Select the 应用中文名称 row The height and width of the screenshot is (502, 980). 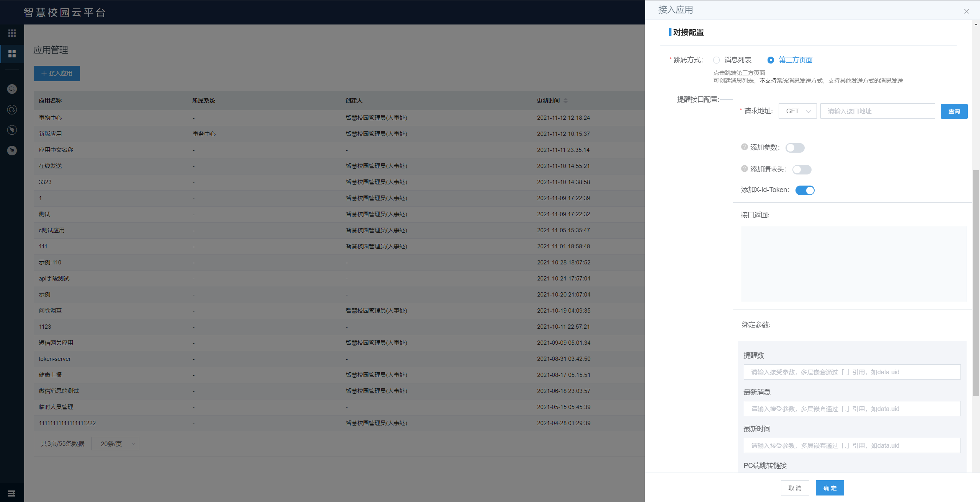click(339, 150)
